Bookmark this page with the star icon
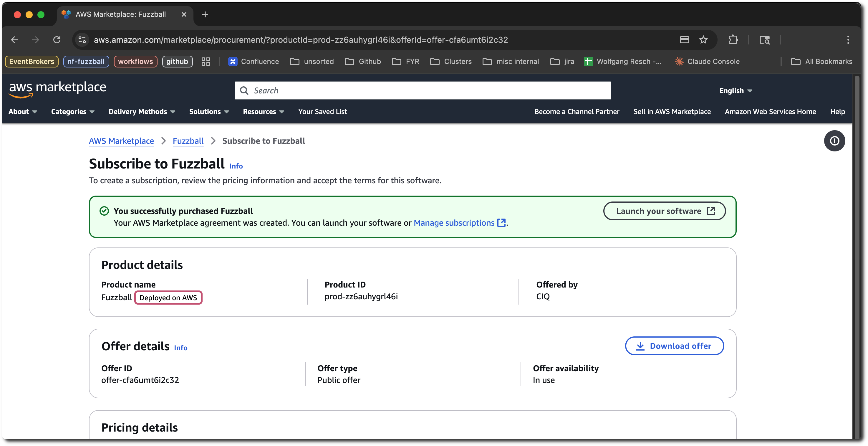The image size is (868, 446). [703, 40]
